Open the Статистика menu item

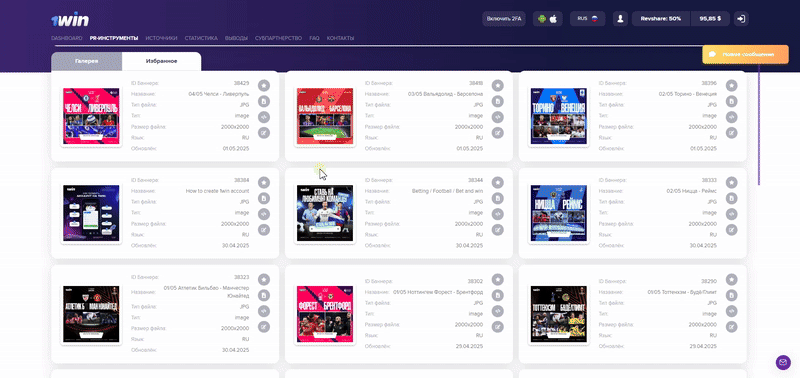(x=201, y=38)
